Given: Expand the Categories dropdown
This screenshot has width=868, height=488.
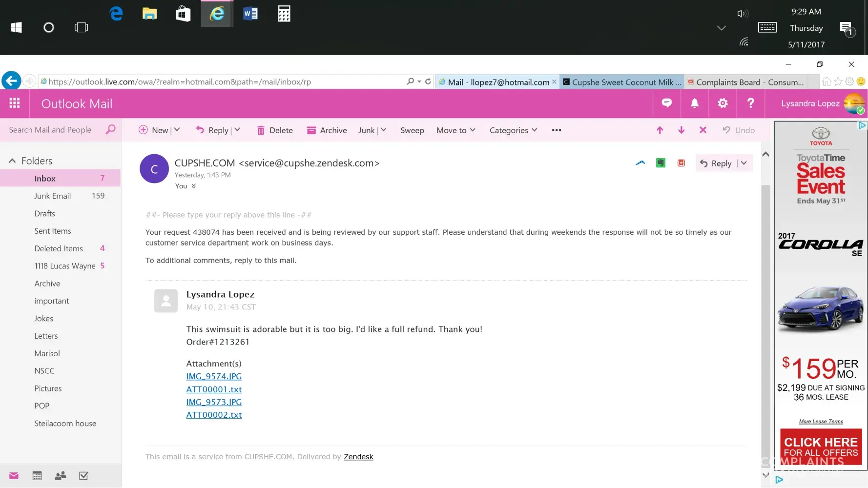Looking at the screenshot, I should (513, 130).
